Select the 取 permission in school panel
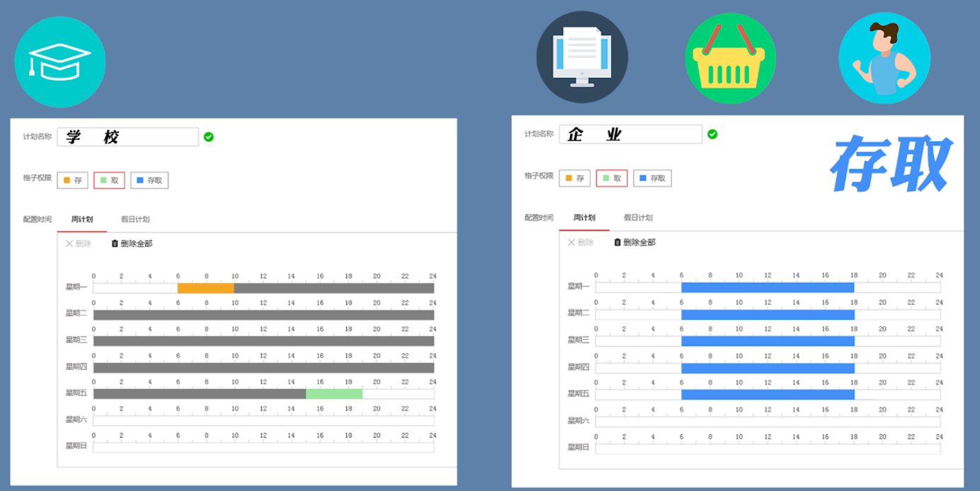The image size is (980, 491). (x=109, y=180)
